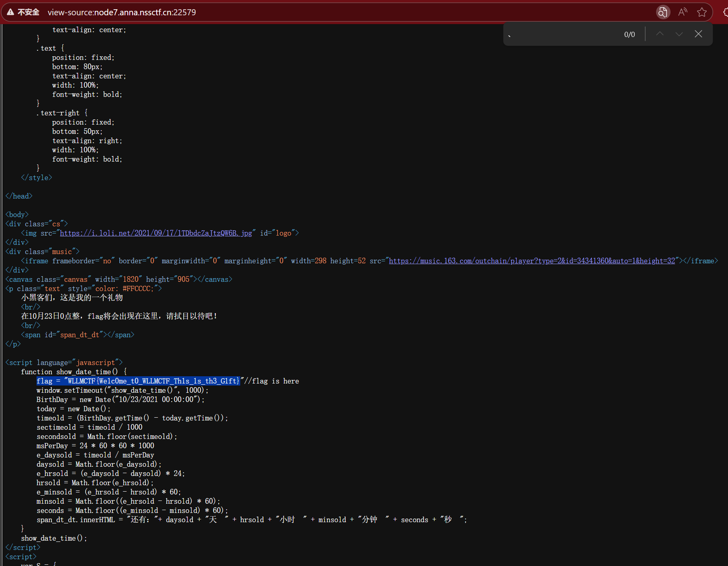
Task: Click the span_dt_dt.innerHTML line
Action: 251,520
